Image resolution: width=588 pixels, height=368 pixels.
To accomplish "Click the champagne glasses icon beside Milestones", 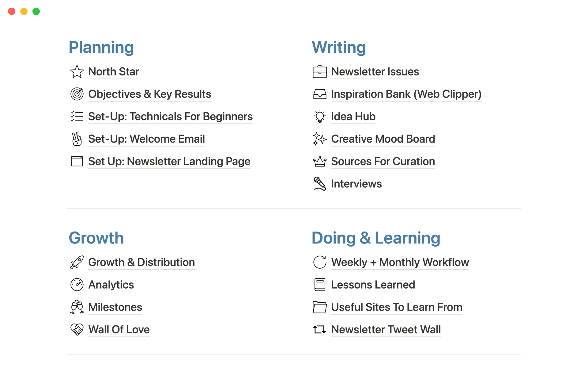I will (77, 307).
